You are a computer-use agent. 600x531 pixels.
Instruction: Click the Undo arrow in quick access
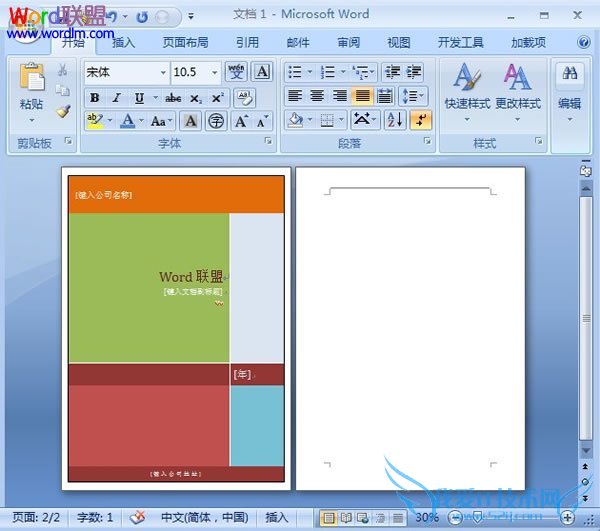pyautogui.click(x=112, y=17)
